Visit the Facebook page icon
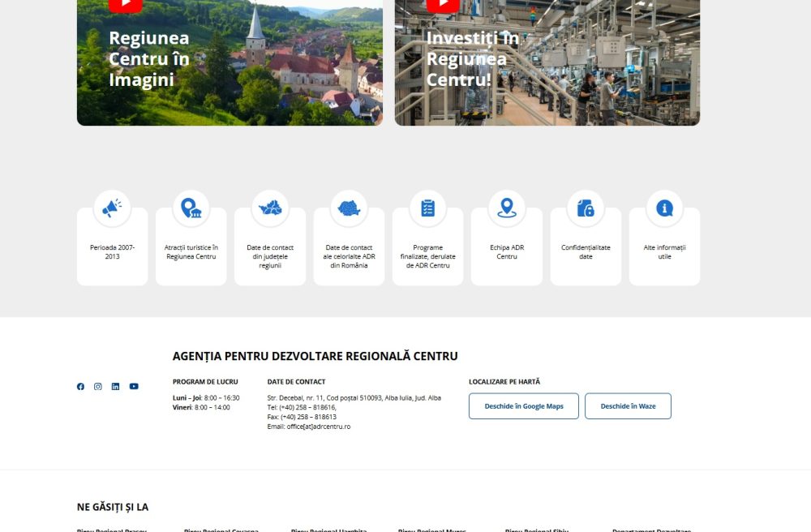The height and width of the screenshot is (532, 811). point(80,387)
